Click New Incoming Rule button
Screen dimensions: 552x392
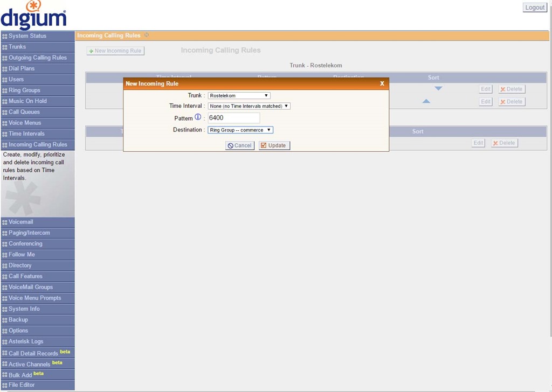point(115,51)
